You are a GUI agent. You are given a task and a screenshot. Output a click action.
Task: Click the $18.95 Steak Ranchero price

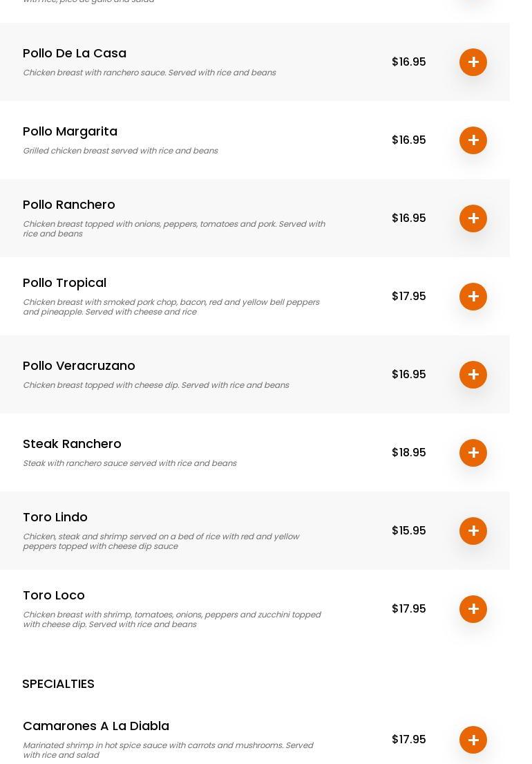click(408, 452)
